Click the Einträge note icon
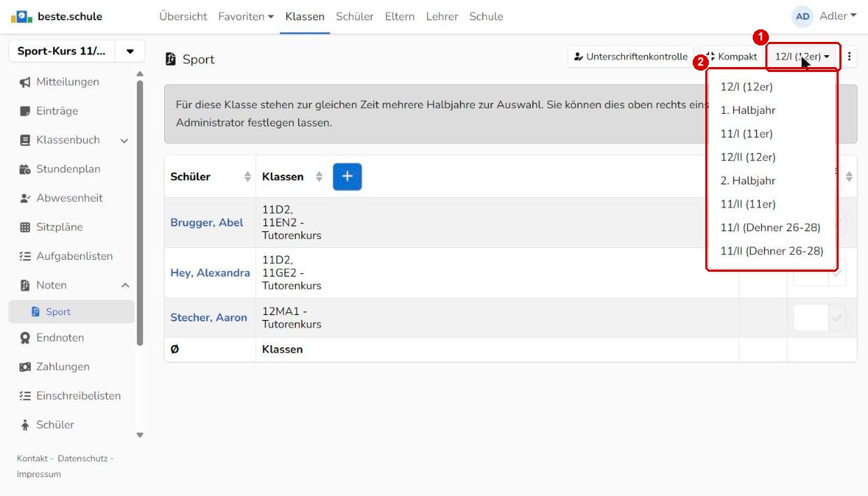Image resolution: width=868 pixels, height=496 pixels. pos(25,111)
